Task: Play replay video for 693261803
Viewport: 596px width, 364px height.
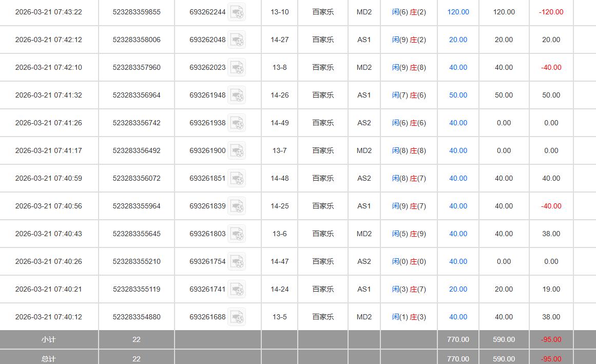Action: (237, 234)
